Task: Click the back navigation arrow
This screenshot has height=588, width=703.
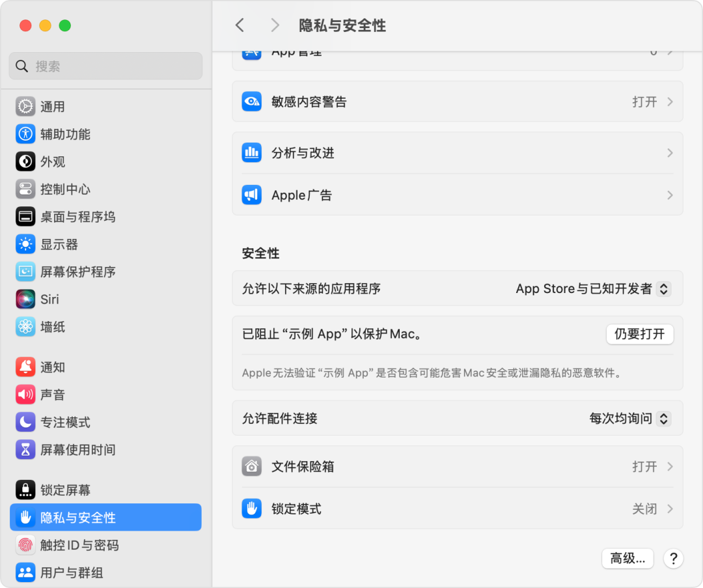Action: [x=240, y=25]
